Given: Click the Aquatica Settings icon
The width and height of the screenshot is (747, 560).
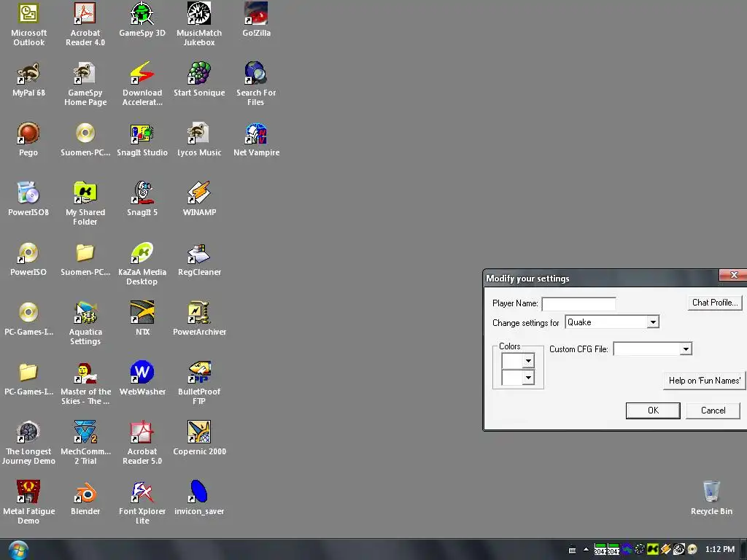Looking at the screenshot, I should pos(85,313).
